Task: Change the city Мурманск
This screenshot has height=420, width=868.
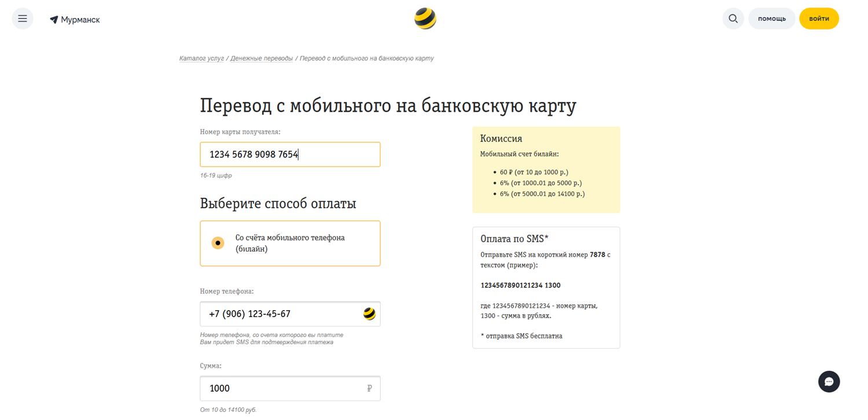Action: coord(80,20)
